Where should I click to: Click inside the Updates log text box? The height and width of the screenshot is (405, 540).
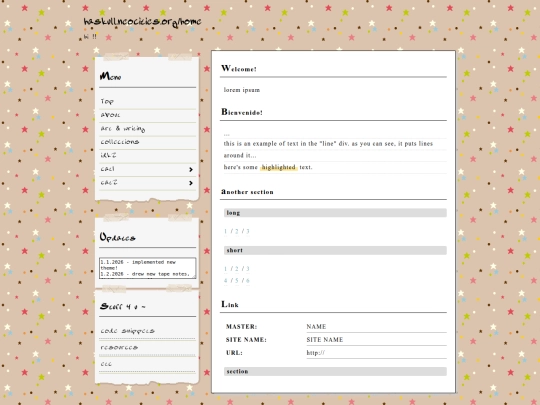point(147,268)
